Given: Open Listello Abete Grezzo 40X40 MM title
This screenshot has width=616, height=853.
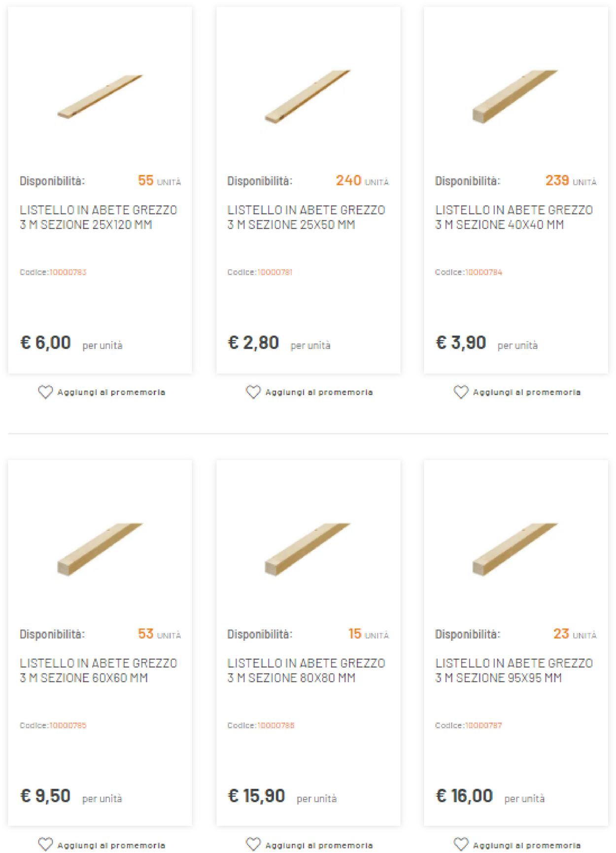Looking at the screenshot, I should pos(514,217).
